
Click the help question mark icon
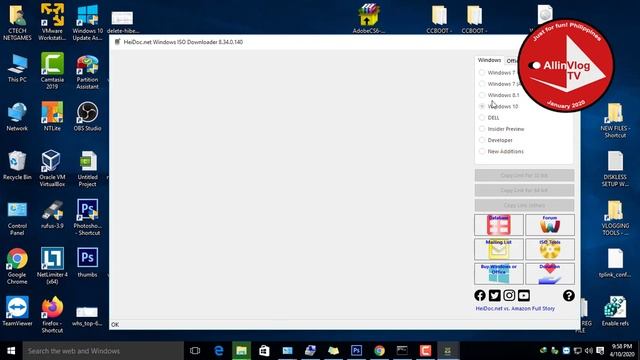click(569, 296)
